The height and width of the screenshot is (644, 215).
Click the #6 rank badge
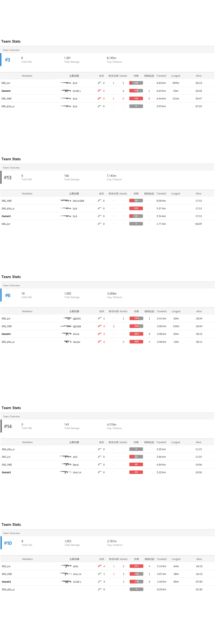(8, 295)
